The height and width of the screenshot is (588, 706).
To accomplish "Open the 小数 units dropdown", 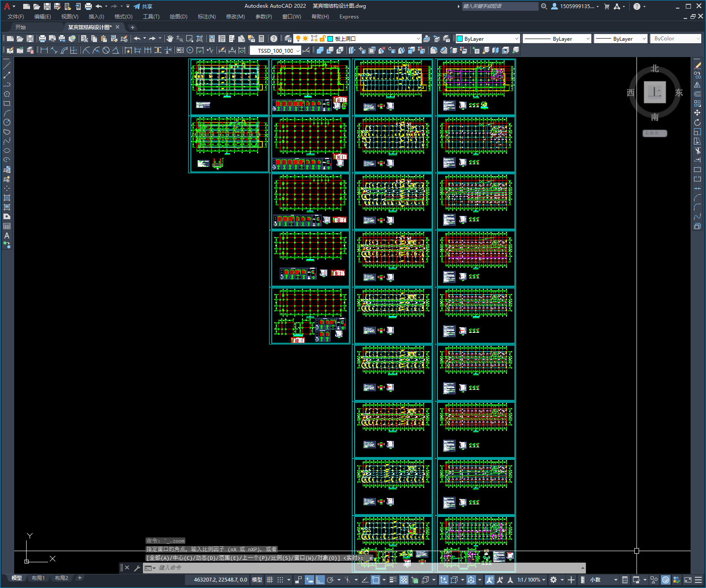I will [x=604, y=580].
